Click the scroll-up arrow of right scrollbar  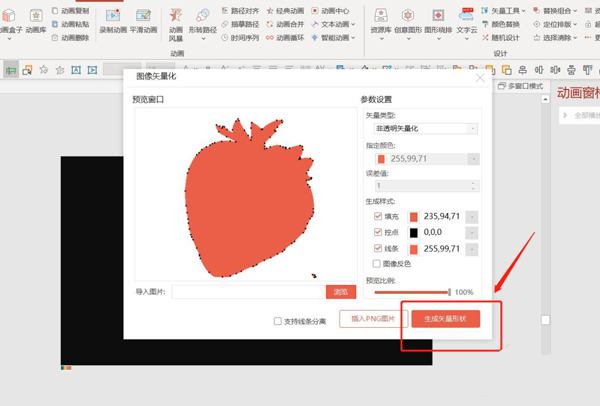point(545,99)
